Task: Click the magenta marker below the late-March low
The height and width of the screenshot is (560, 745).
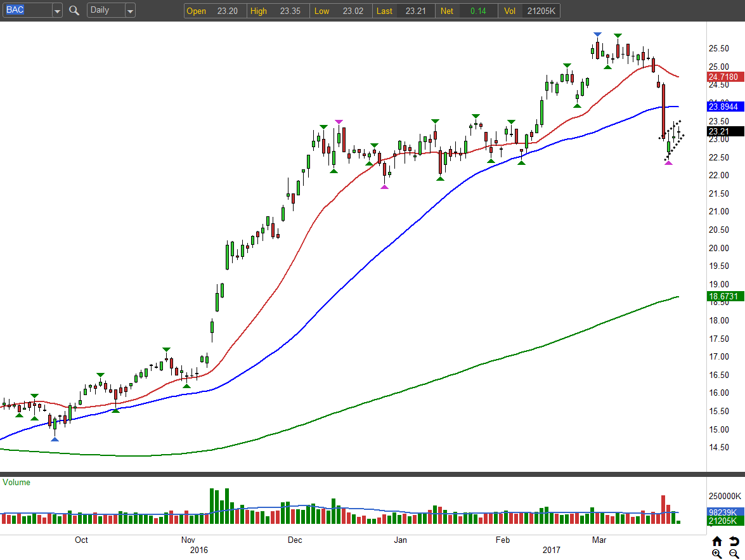Action: coord(668,163)
